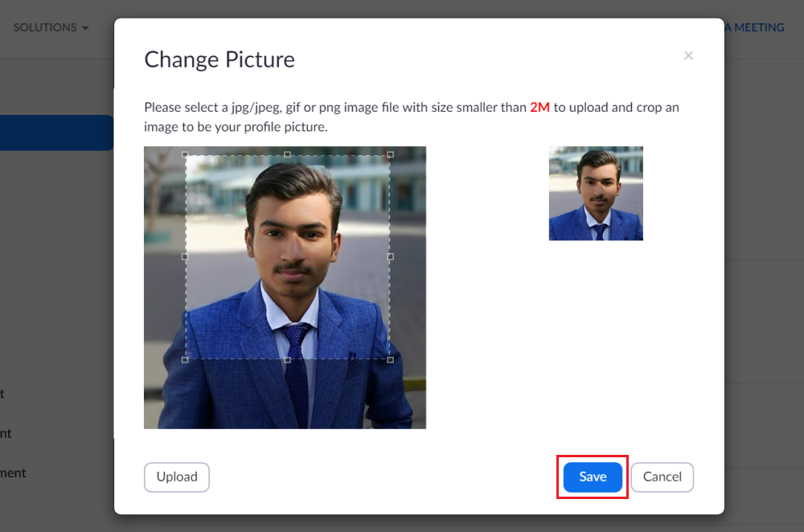804x532 pixels.
Task: Click the A MEETING link in header
Action: coord(753,27)
